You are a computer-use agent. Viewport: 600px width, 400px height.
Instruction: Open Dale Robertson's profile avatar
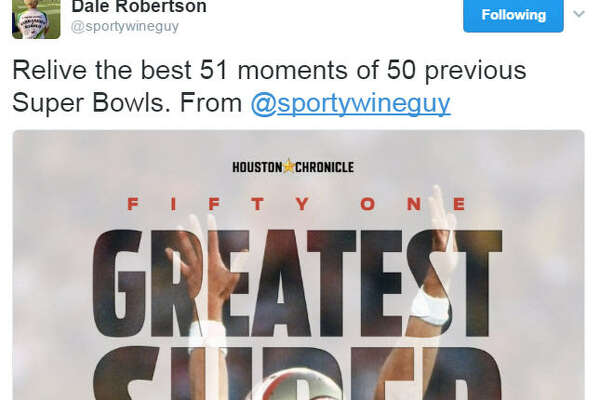pyautogui.click(x=36, y=19)
